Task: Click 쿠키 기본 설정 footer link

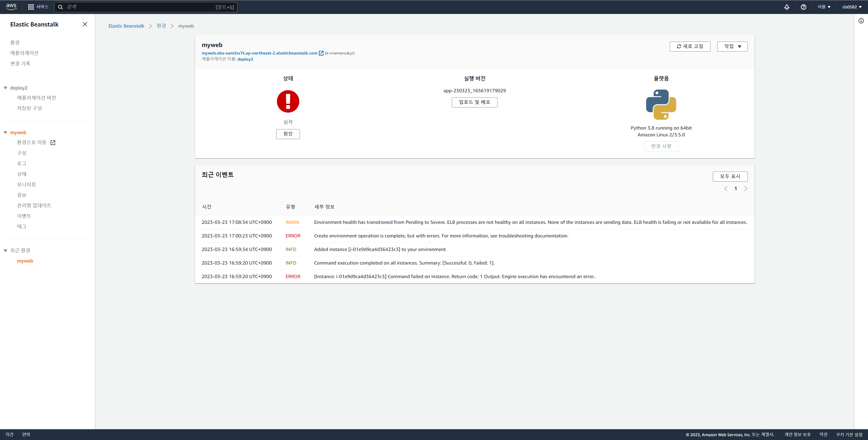Action: click(x=849, y=435)
